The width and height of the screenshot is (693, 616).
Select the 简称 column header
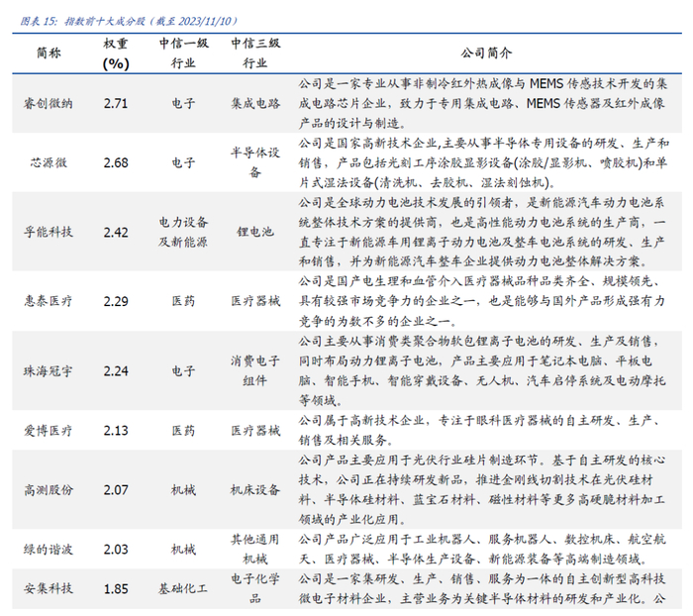click(x=49, y=53)
